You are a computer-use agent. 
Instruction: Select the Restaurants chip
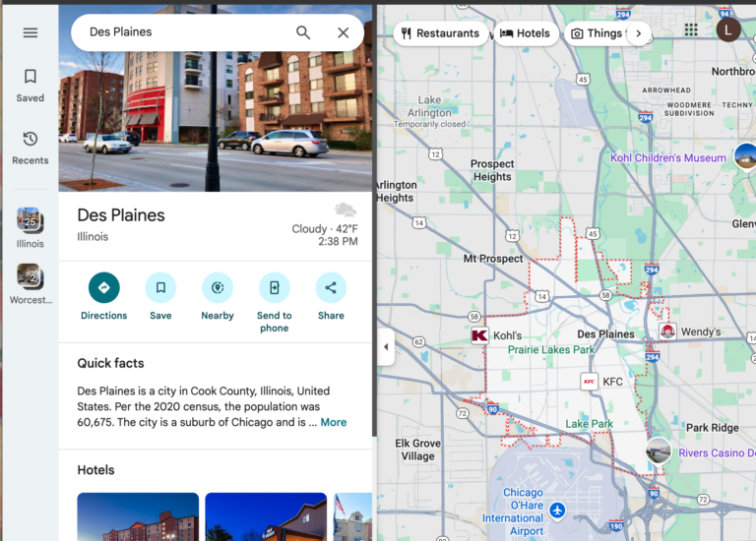tap(441, 33)
